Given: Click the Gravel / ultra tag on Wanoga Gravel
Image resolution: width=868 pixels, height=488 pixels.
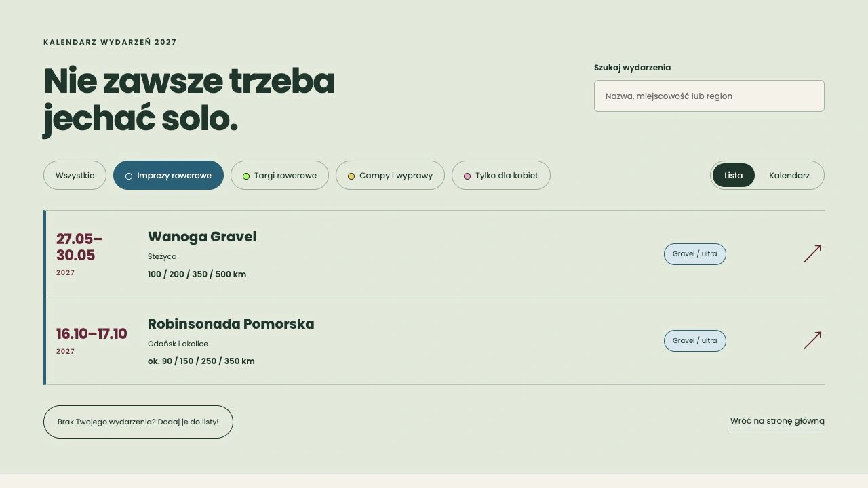Looking at the screenshot, I should coord(695,254).
